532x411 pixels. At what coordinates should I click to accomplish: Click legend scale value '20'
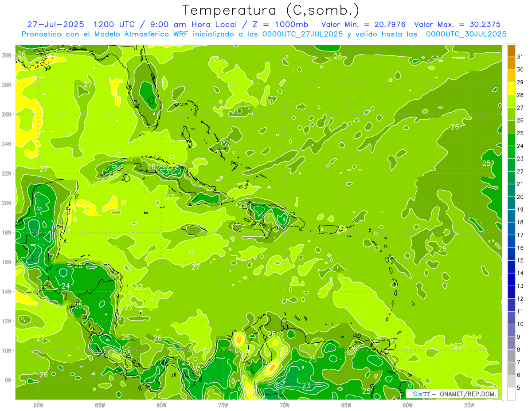(521, 197)
